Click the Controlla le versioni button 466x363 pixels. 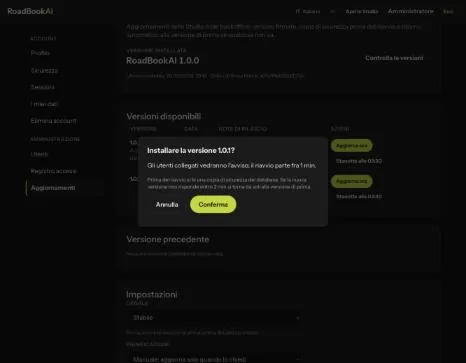(x=394, y=58)
